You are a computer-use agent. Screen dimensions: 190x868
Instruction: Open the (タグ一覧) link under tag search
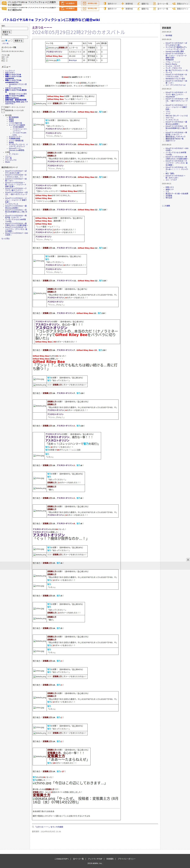coord(5,43)
